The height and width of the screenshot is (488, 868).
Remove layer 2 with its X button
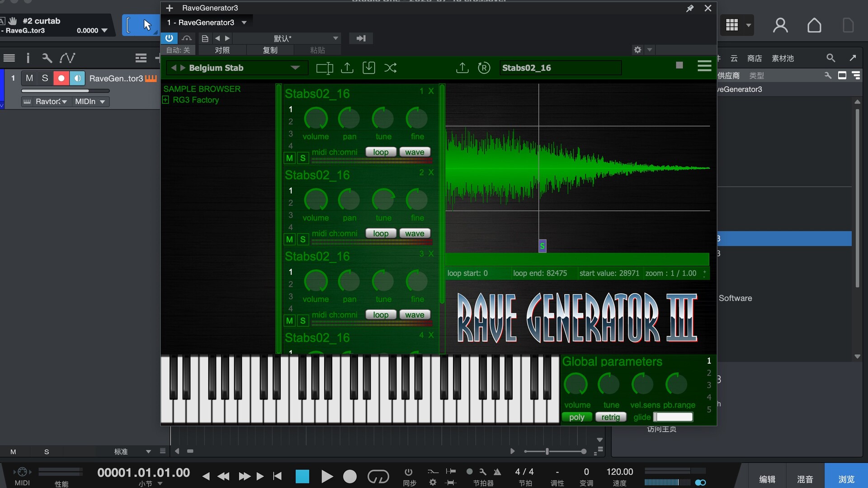431,173
